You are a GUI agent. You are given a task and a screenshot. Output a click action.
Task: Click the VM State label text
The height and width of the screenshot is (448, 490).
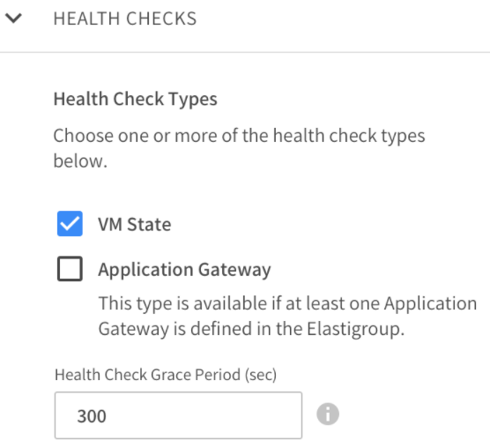135,224
